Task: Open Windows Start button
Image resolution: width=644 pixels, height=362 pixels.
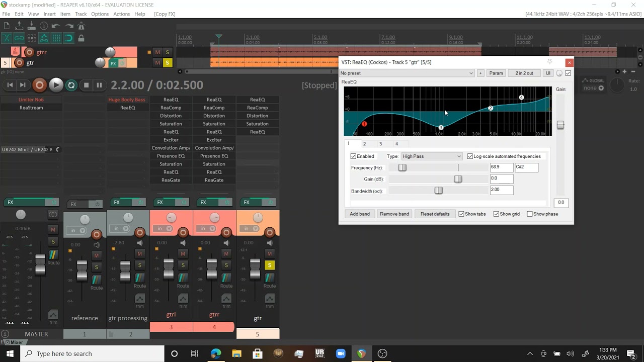Action: click(x=10, y=353)
